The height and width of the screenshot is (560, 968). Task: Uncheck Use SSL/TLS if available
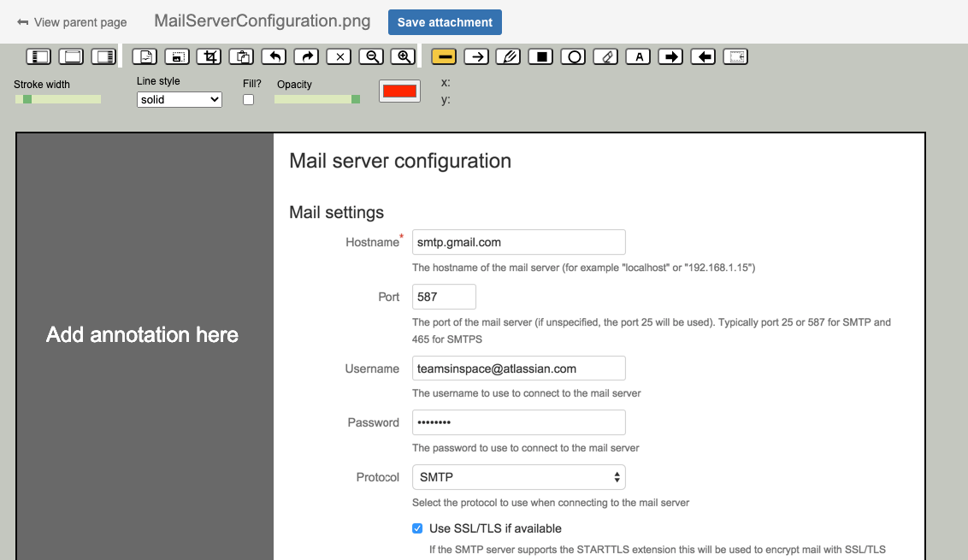coord(417,528)
